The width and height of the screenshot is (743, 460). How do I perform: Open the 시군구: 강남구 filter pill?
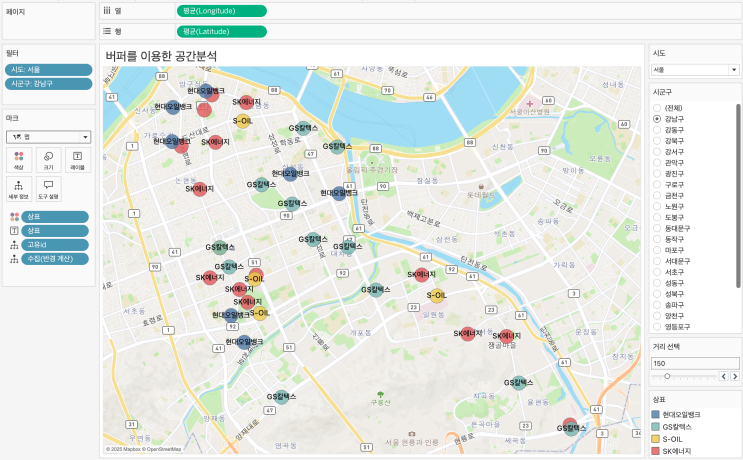pyautogui.click(x=48, y=84)
